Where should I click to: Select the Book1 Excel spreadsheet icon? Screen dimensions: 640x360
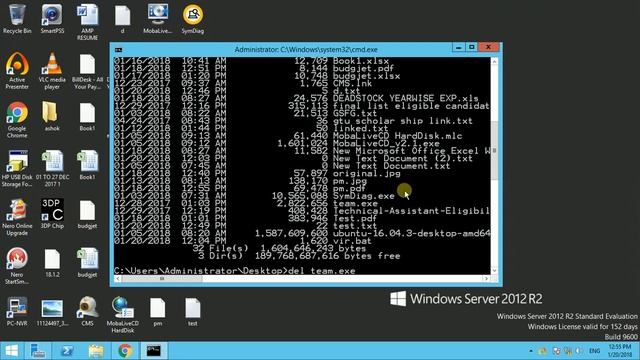point(87,165)
